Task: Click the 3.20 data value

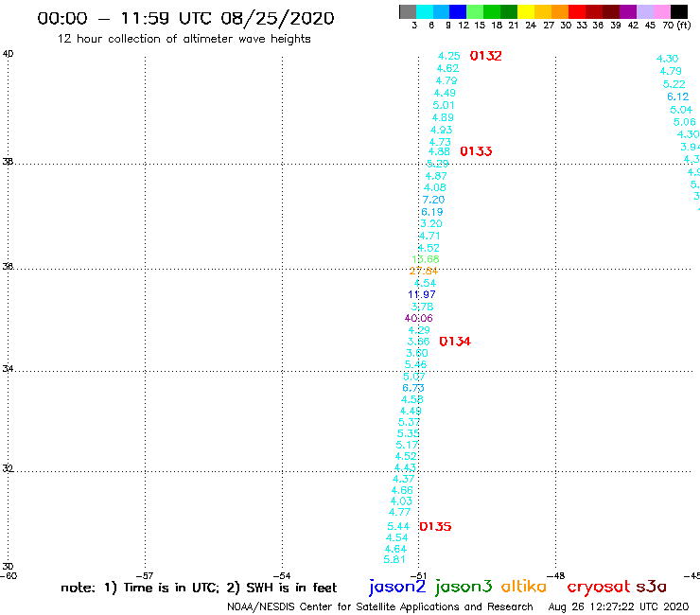Action: tap(430, 223)
